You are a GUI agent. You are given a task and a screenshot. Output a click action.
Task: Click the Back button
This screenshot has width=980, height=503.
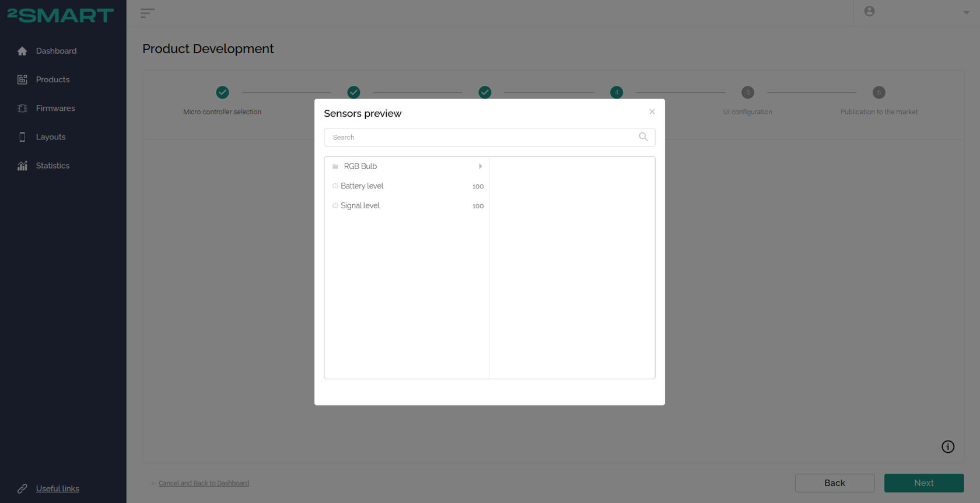[835, 483]
